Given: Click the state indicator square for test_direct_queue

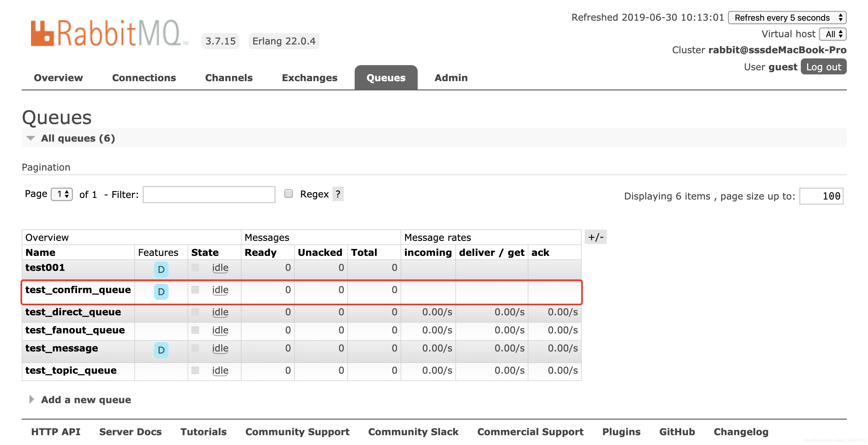Looking at the screenshot, I should [195, 312].
